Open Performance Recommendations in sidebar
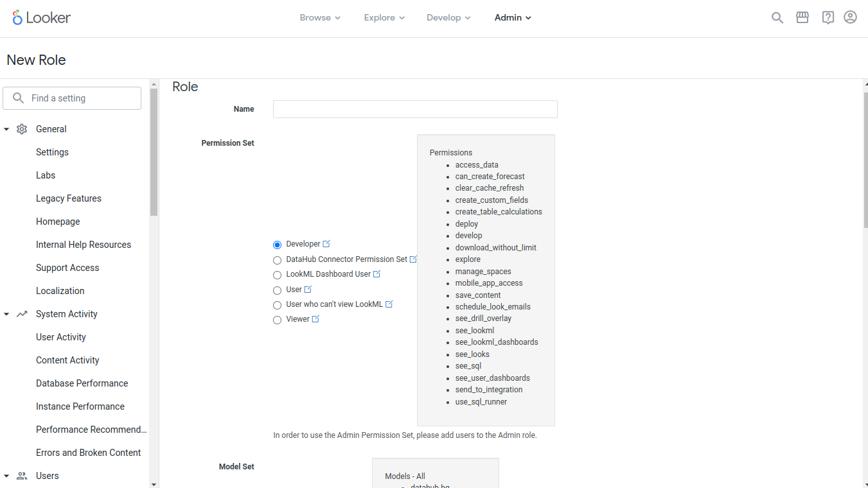Viewport: 868px width, 488px height. (91, 430)
